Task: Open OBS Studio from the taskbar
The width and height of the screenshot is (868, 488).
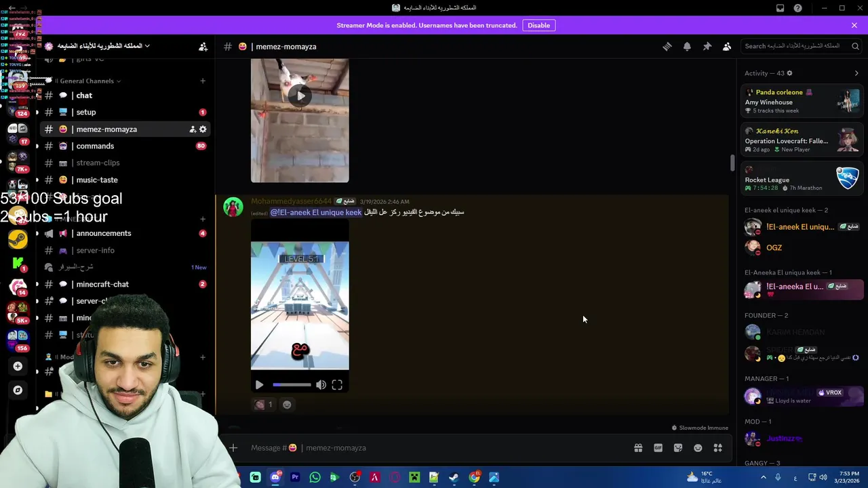Action: [x=355, y=477]
